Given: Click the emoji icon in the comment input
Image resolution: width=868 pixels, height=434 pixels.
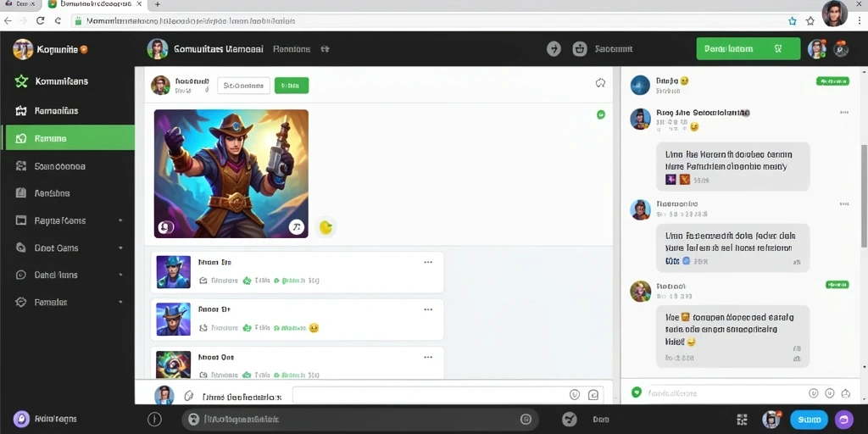Looking at the screenshot, I should tap(575, 395).
